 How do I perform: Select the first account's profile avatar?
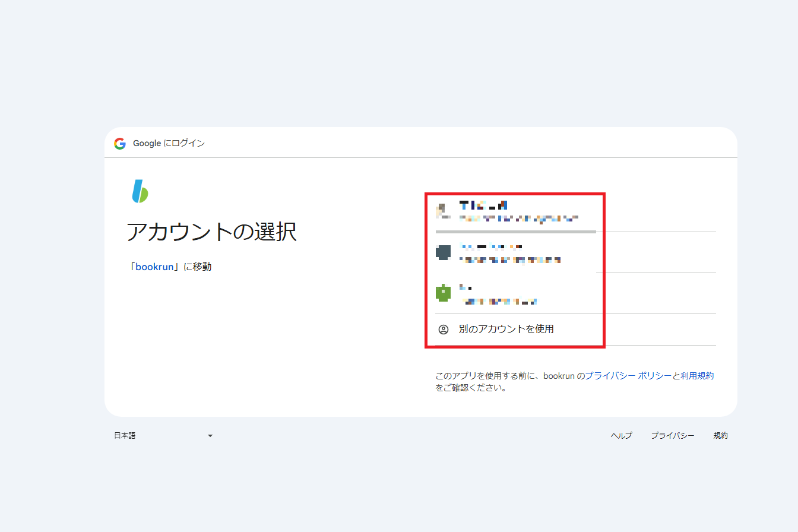coord(442,211)
